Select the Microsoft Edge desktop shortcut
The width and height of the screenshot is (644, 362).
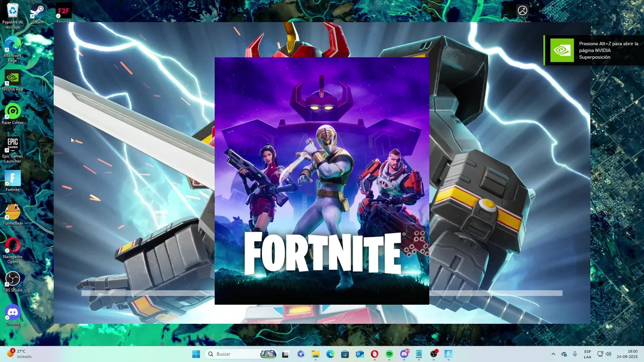[x=13, y=50]
